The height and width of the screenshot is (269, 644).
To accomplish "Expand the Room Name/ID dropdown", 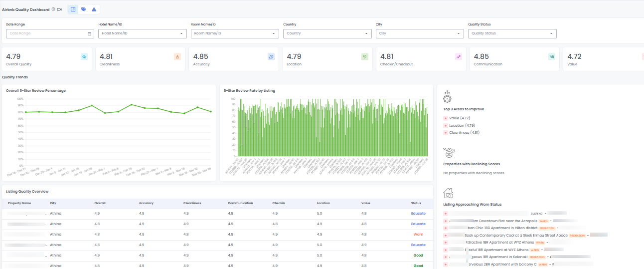I will pyautogui.click(x=235, y=33).
